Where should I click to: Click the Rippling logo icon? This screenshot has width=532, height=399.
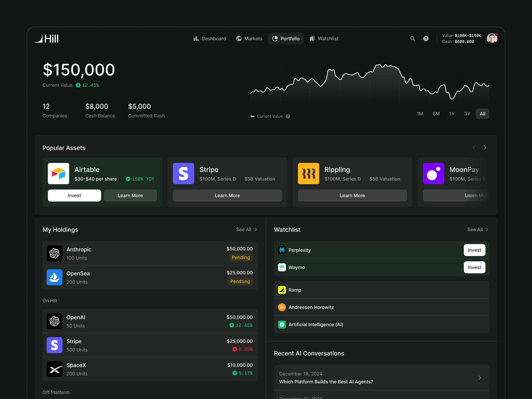pyautogui.click(x=308, y=173)
